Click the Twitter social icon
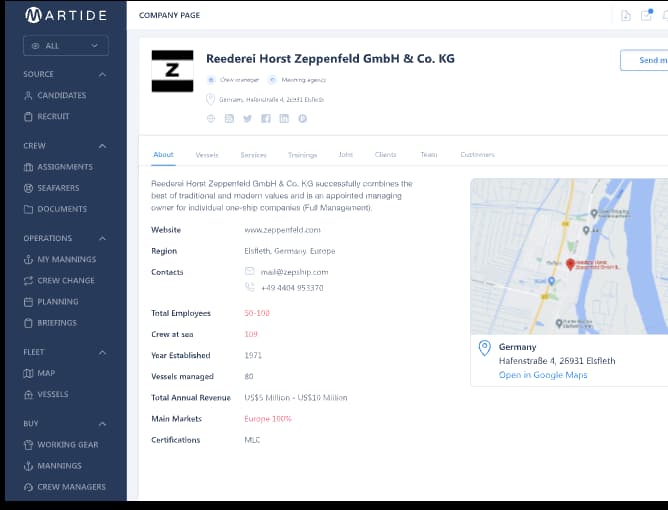Screen dimensions: 668x510 click(248, 118)
